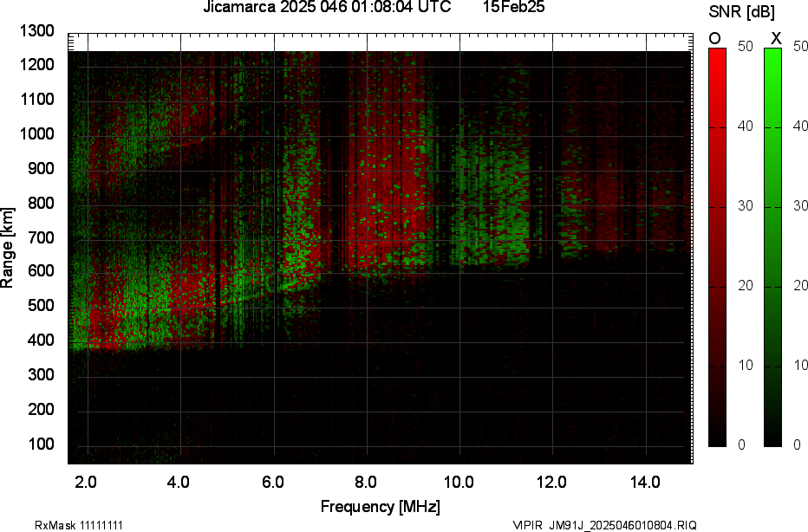The width and height of the screenshot is (808, 532).
Task: Click the 8.0 frequency tick label
Action: (365, 483)
